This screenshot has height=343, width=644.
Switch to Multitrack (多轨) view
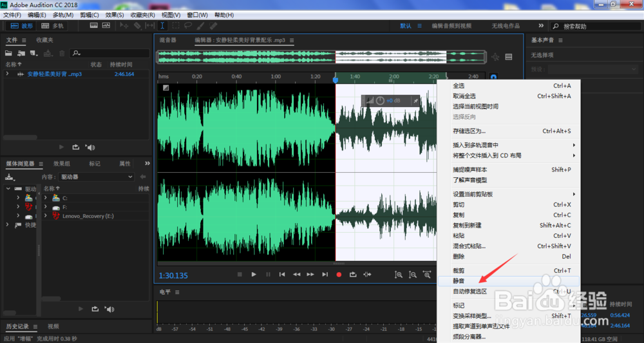[53, 26]
